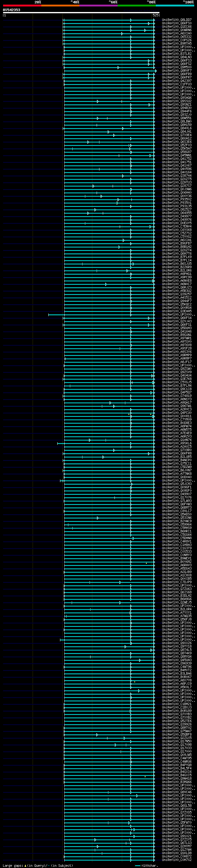Open hit UniRef100_O65332
197x868 pixels.
176,37
